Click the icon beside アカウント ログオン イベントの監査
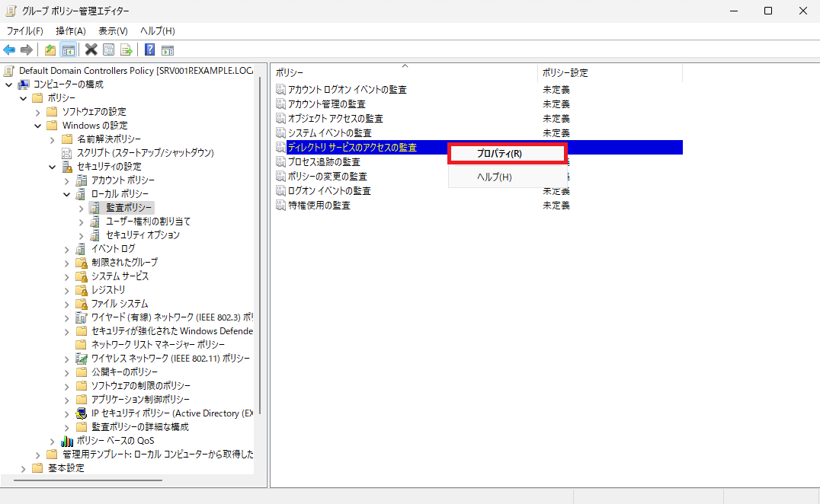The height and width of the screenshot is (504, 820). (281, 89)
